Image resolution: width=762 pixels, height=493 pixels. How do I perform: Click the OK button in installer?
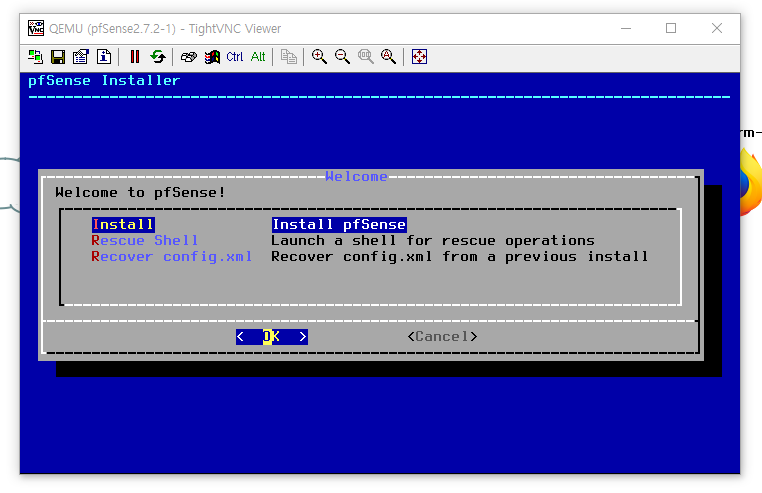(272, 336)
